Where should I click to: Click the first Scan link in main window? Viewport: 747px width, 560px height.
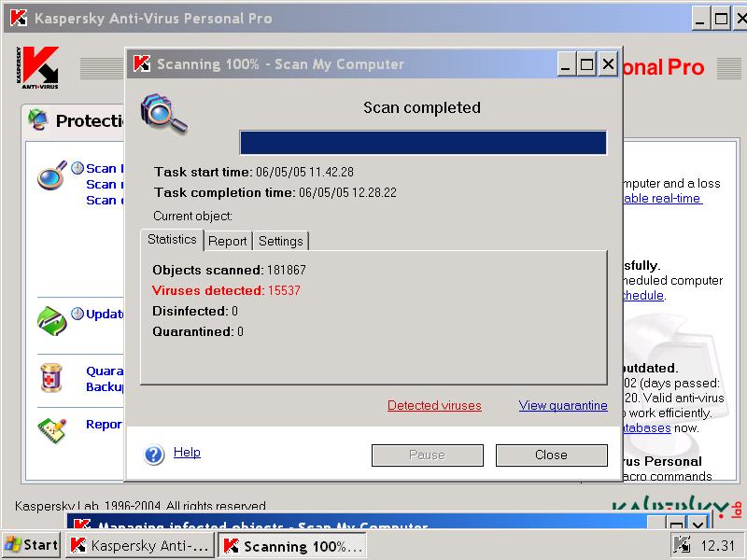point(105,168)
